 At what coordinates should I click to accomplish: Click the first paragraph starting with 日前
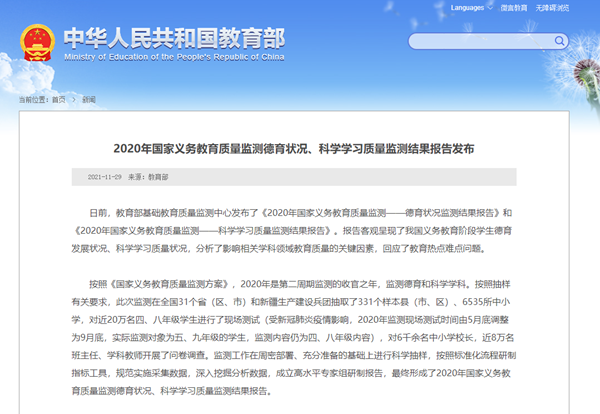click(x=300, y=228)
